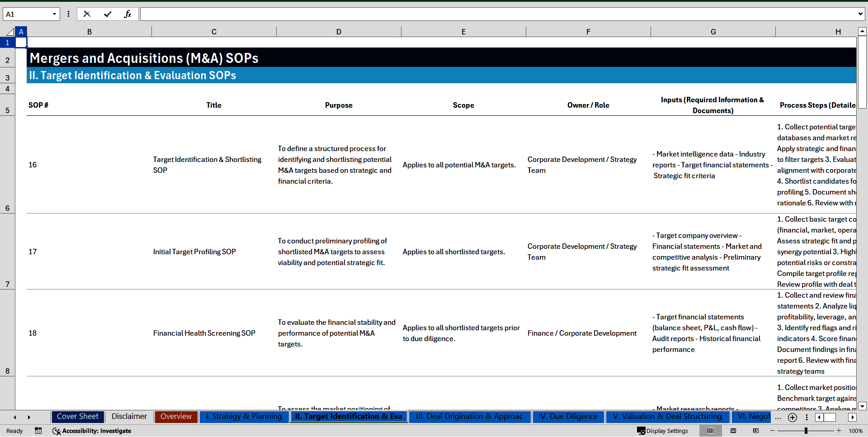This screenshot has height=437, width=868.
Task: Click the Enter checkmark icon in formula bar
Action: 108,14
